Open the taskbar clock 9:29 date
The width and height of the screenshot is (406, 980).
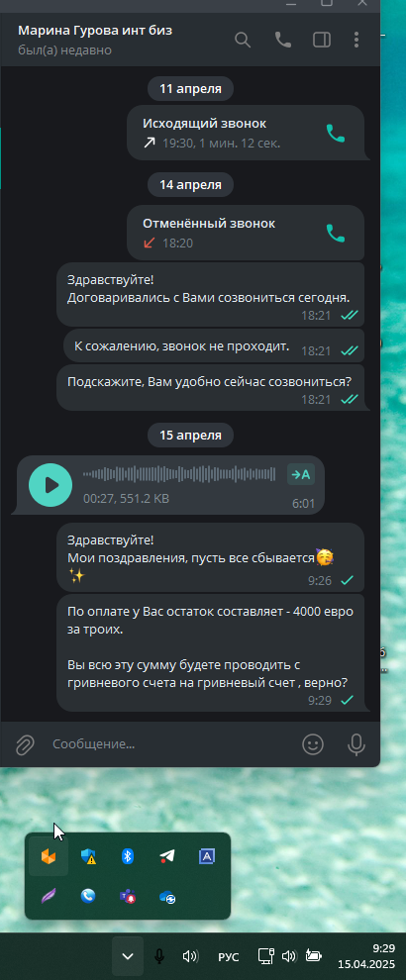366,956
